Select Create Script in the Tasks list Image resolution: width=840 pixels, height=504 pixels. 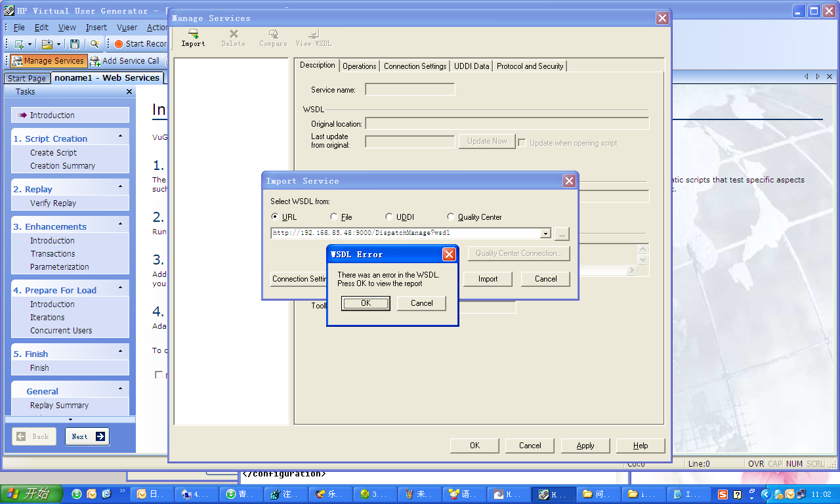53,152
